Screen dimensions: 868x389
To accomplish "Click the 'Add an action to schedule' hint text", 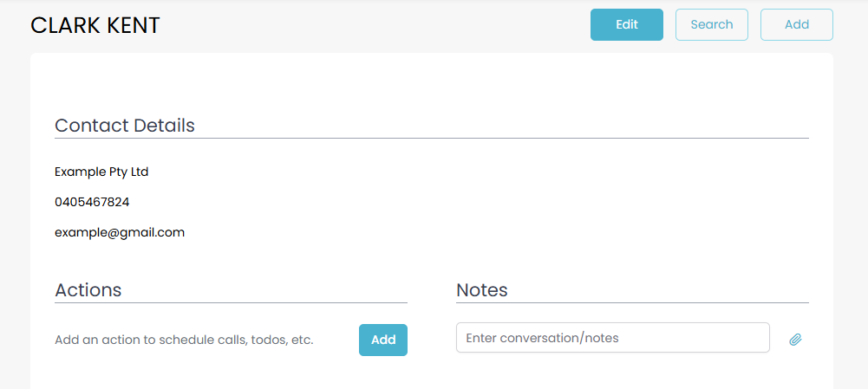I will point(184,340).
